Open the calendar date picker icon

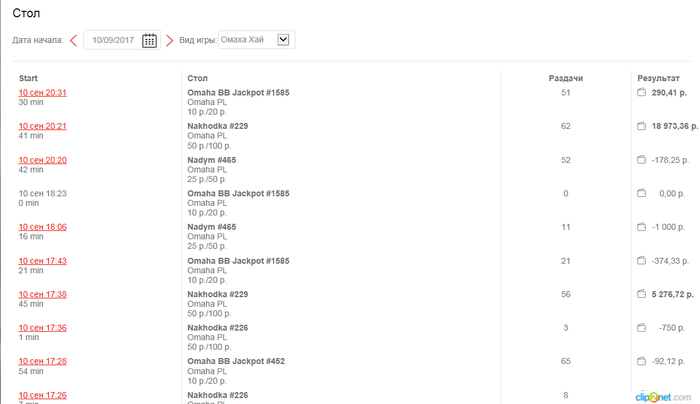(149, 40)
